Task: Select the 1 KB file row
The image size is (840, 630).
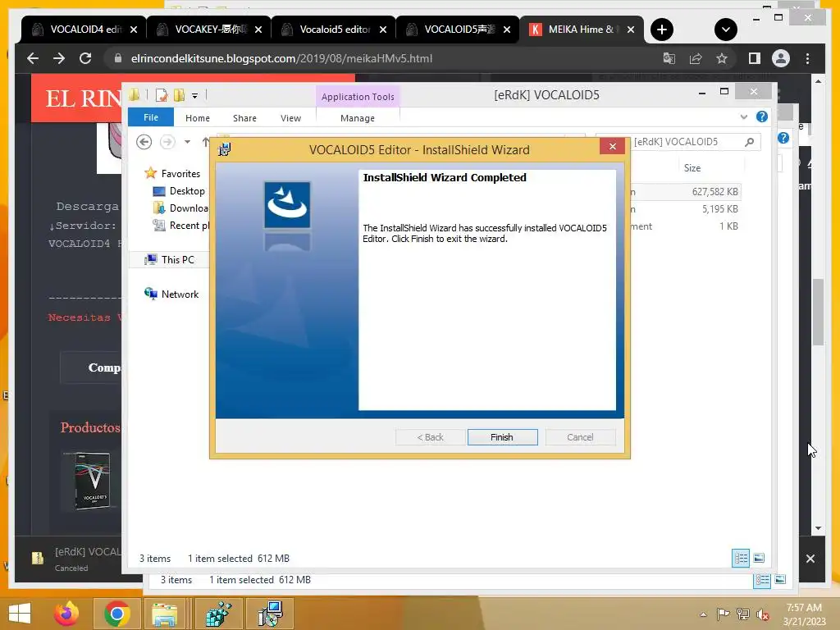Action: 686,226
